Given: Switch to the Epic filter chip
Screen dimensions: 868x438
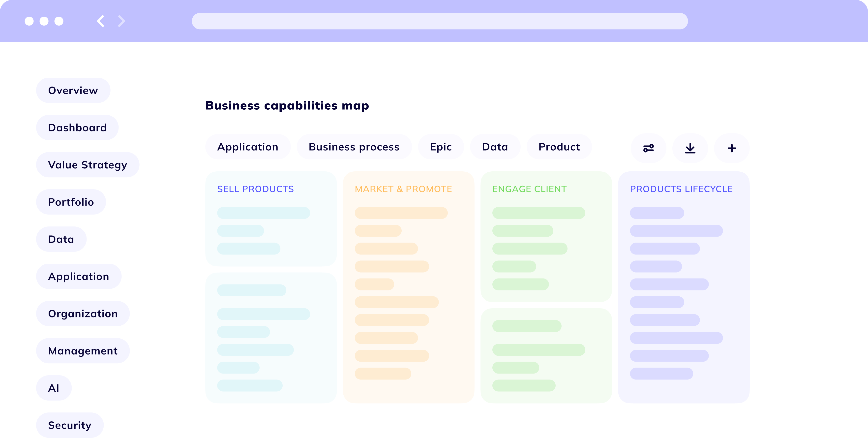Looking at the screenshot, I should (x=441, y=147).
